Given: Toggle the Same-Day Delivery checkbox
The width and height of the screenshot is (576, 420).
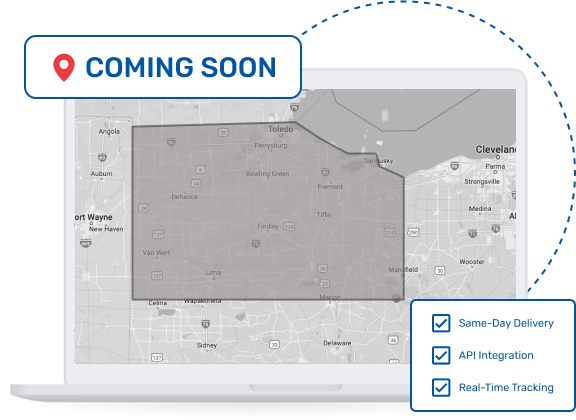Looking at the screenshot, I should click(x=441, y=323).
